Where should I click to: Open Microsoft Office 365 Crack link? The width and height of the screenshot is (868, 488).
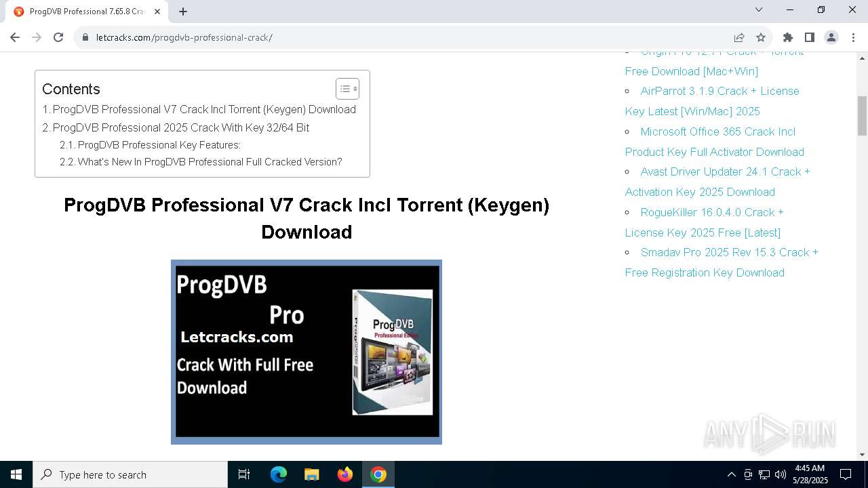click(714, 142)
